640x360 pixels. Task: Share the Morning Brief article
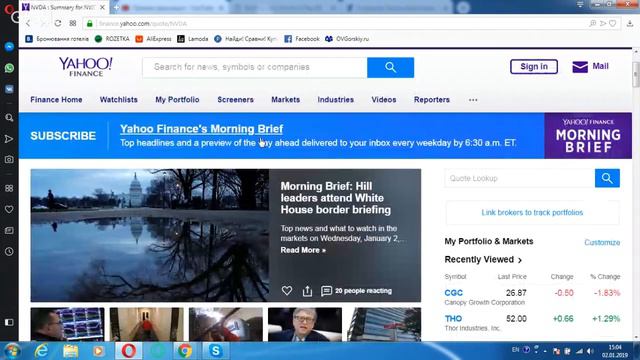307,291
